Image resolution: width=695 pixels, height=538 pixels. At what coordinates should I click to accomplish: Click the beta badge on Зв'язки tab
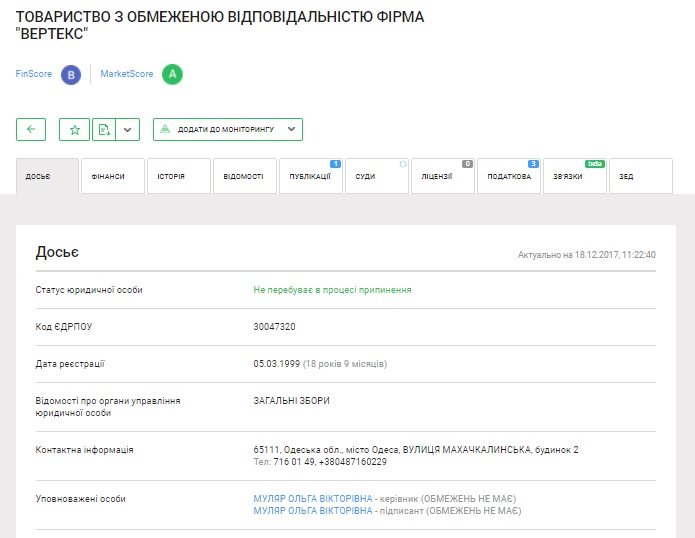click(x=595, y=163)
